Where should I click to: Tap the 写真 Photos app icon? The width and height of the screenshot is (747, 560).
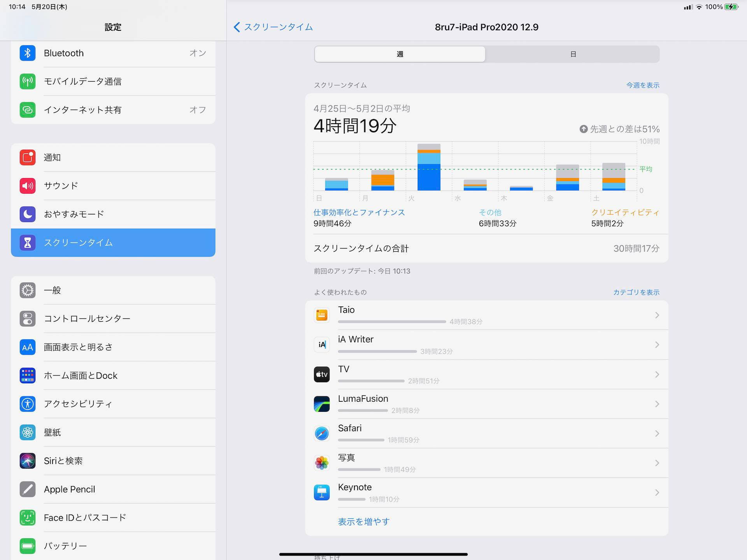(x=322, y=463)
